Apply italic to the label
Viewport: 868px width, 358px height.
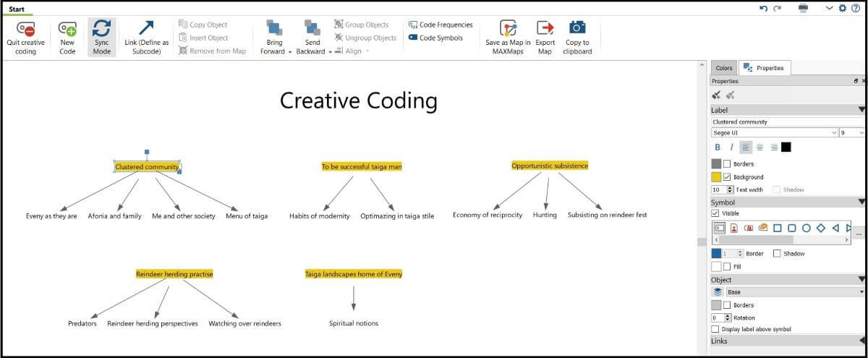[x=731, y=147]
